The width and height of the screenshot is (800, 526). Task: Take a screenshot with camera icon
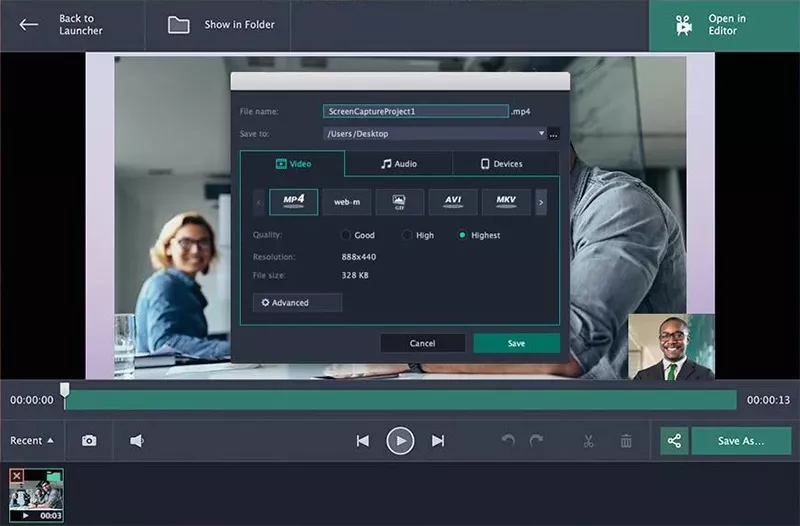[89, 440]
